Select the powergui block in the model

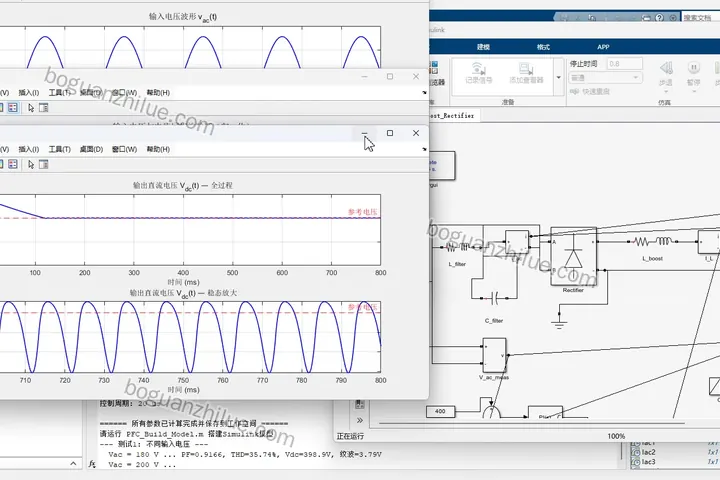442,165
